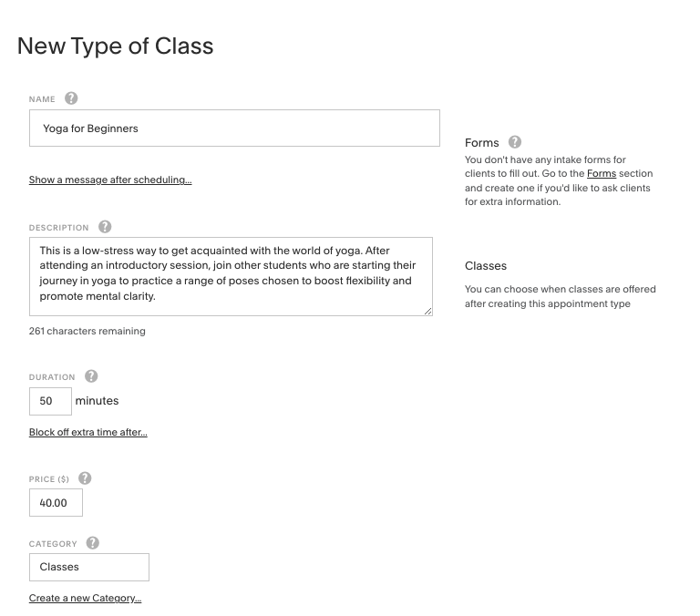Click the help icon next to Name
The height and width of the screenshot is (616, 700).
click(x=71, y=98)
